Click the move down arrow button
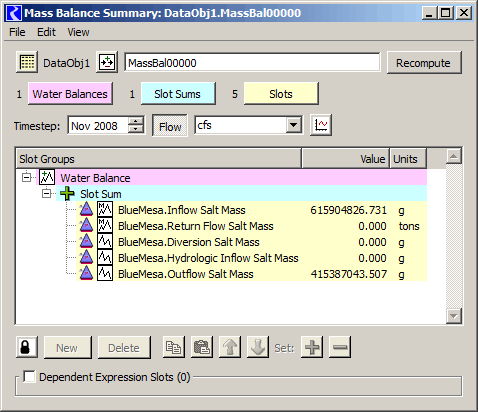 point(258,347)
